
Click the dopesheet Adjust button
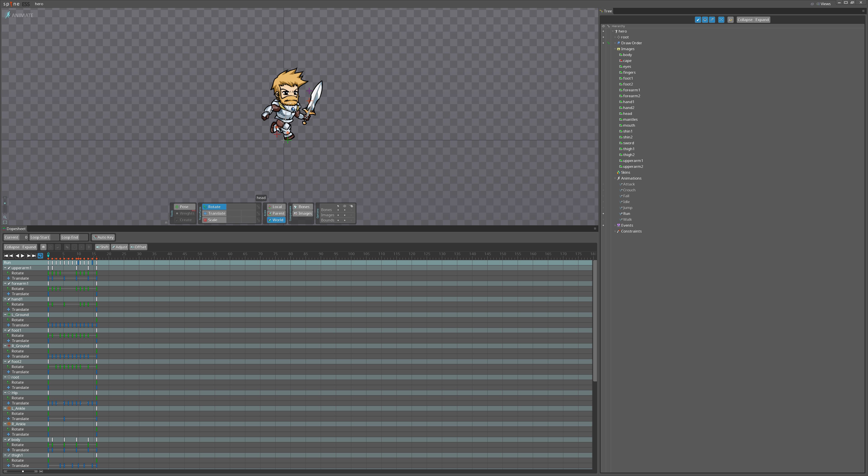[x=120, y=247]
